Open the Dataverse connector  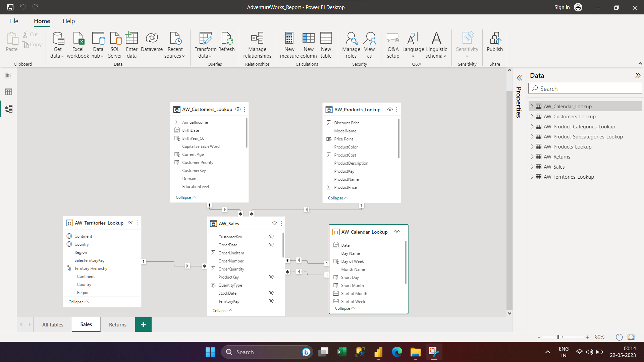(152, 42)
